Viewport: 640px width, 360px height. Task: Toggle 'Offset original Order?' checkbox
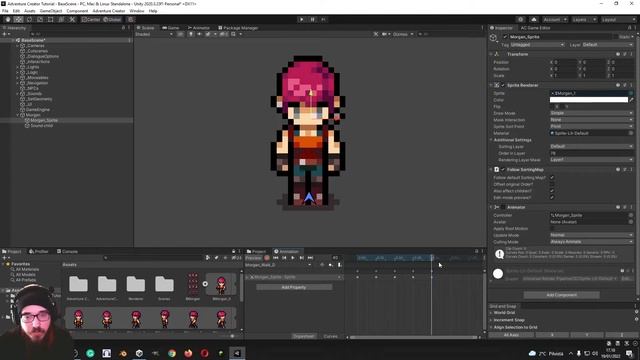552,184
